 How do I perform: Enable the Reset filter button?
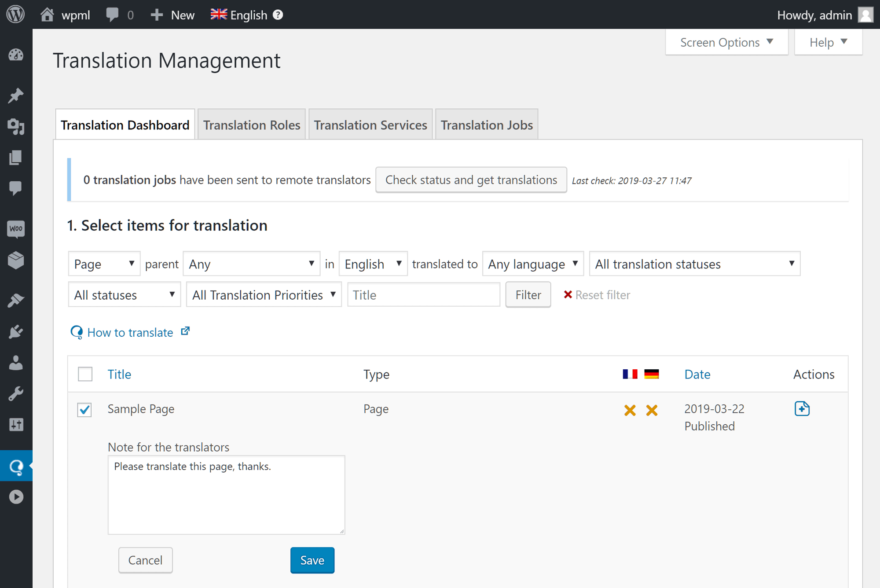597,294
